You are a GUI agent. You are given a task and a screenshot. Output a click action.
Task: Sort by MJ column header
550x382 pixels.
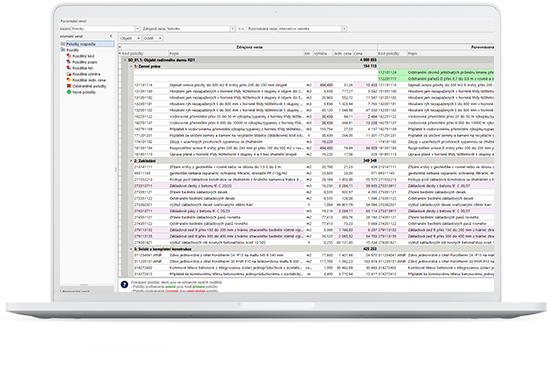(x=308, y=54)
